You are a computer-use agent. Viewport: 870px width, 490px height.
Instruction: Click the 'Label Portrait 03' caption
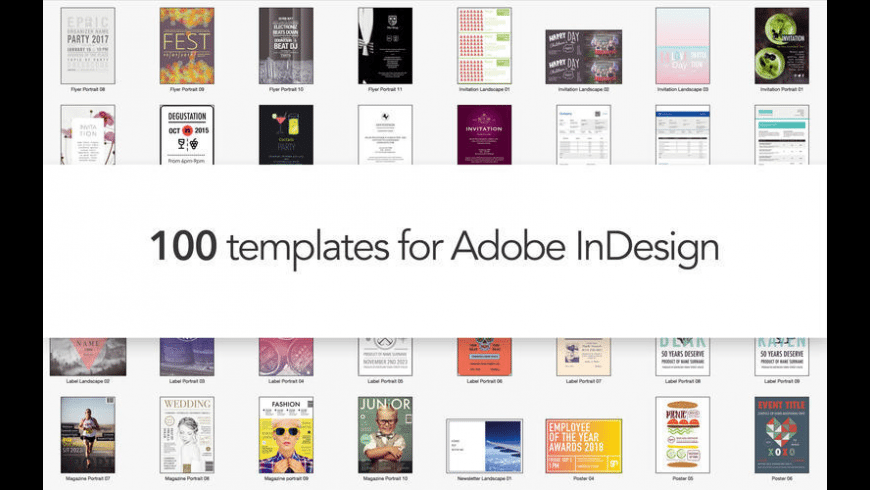pyautogui.click(x=187, y=381)
